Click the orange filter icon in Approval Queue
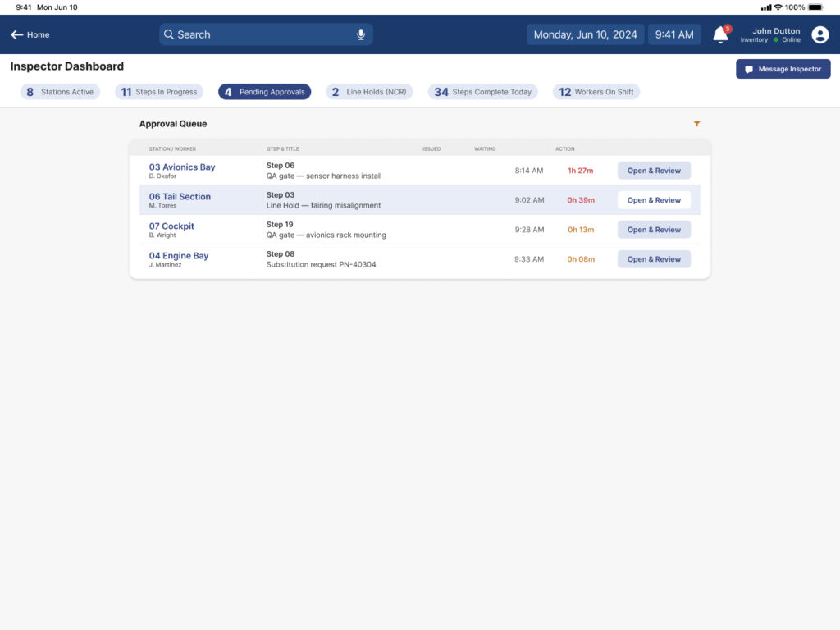 [x=697, y=124]
